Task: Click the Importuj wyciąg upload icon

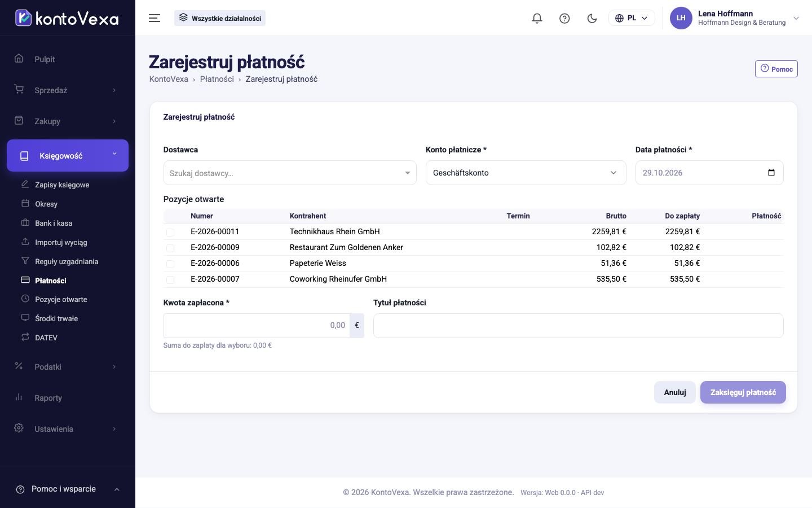Action: point(25,242)
